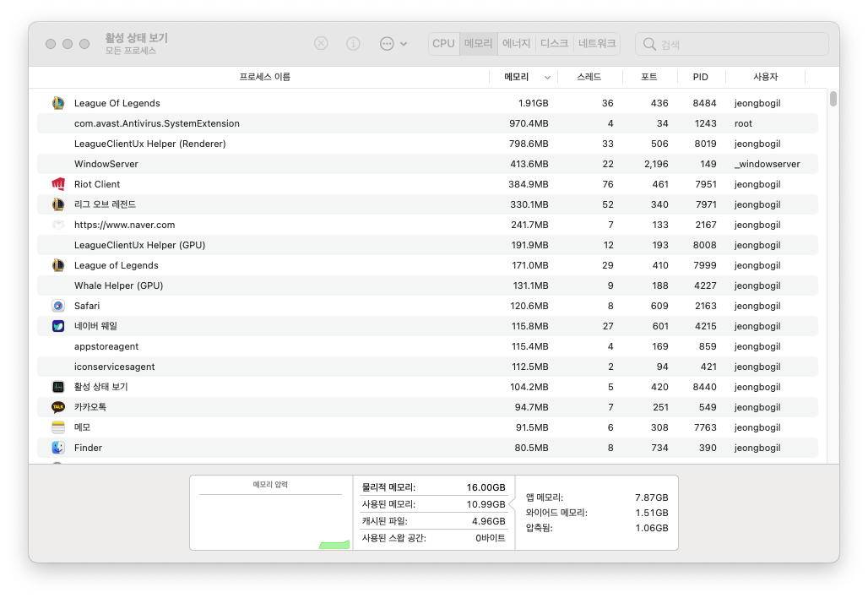The height and width of the screenshot is (598, 868).
Task: Click the vertical scrollbar thumb
Action: click(x=833, y=99)
